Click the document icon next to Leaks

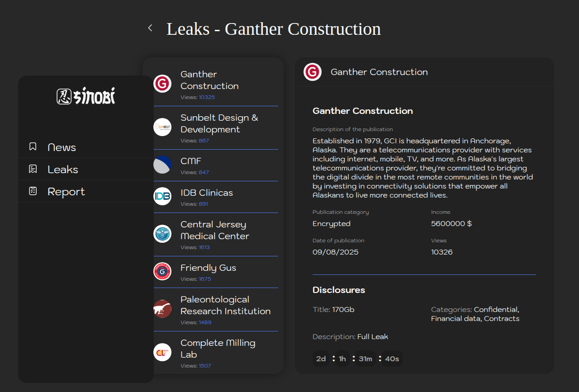[33, 169]
